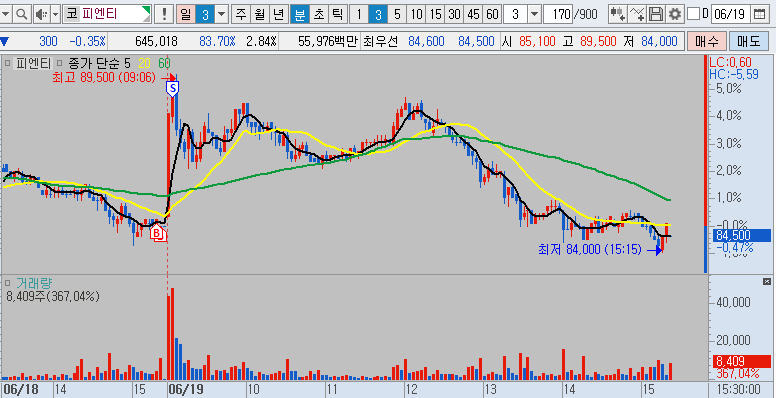Choose the 60 minute interval
The width and height of the screenshot is (776, 398).
click(x=492, y=14)
